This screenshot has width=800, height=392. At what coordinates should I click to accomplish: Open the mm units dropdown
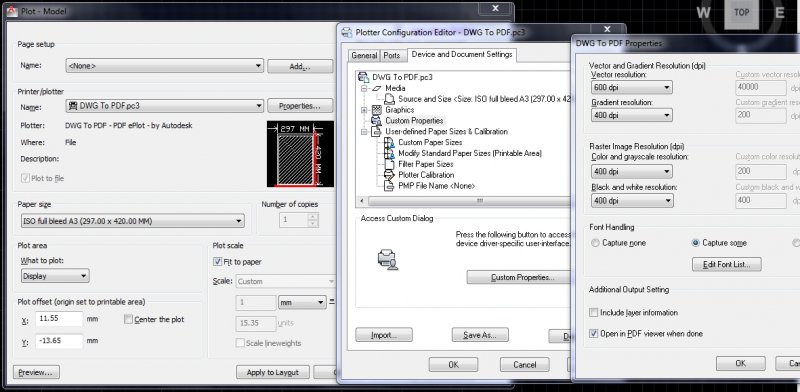coord(302,303)
